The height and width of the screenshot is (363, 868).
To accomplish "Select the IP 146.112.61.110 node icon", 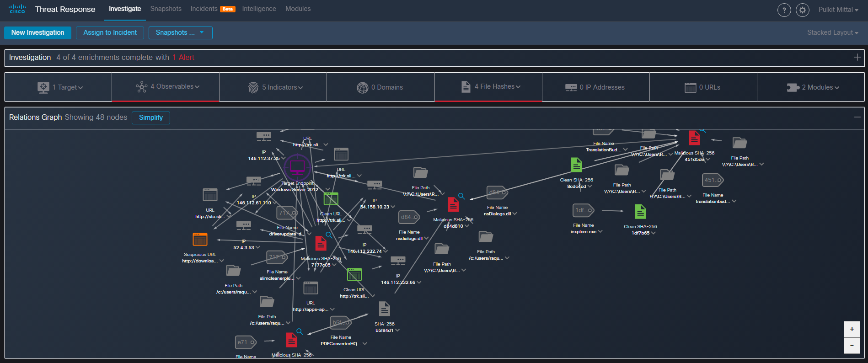I will [254, 181].
